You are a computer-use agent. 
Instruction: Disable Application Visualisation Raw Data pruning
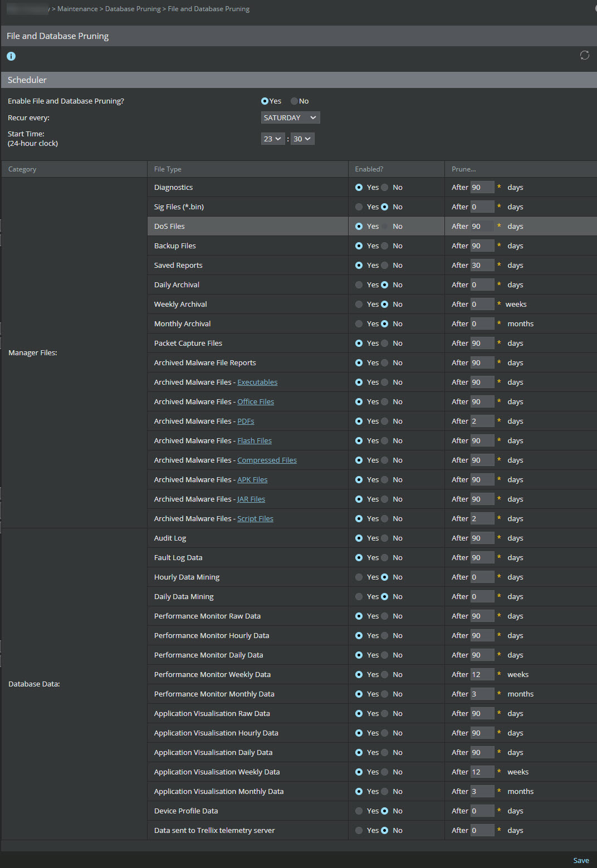click(384, 713)
